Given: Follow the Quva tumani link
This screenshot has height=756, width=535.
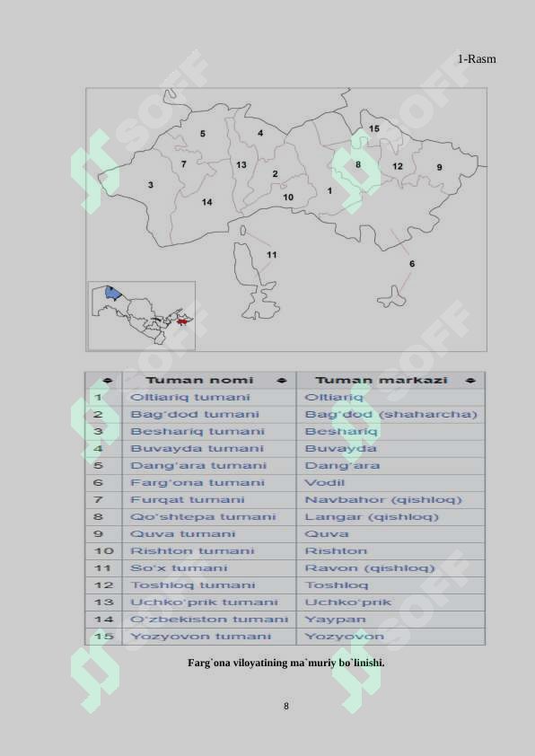Looking at the screenshot, I should [182, 533].
